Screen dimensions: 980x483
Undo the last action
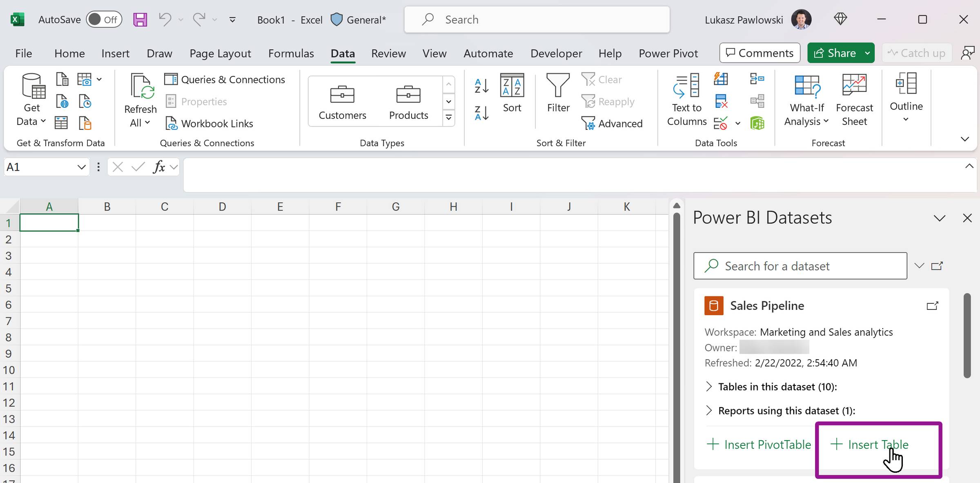coord(165,20)
